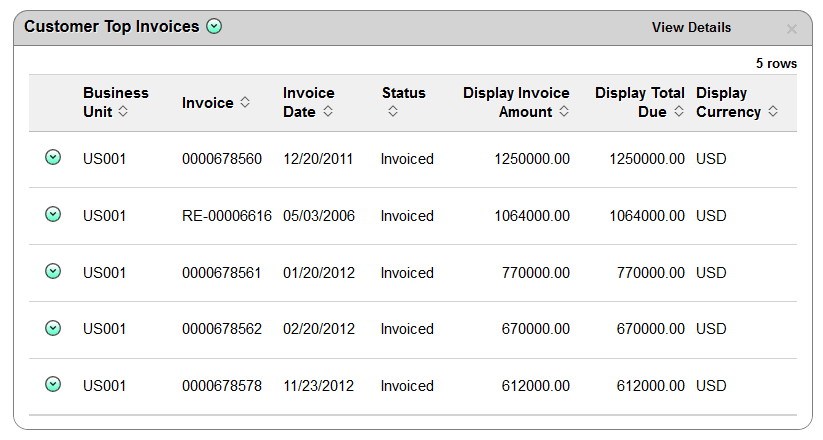Click the Customer Top Invoices title

[112, 26]
